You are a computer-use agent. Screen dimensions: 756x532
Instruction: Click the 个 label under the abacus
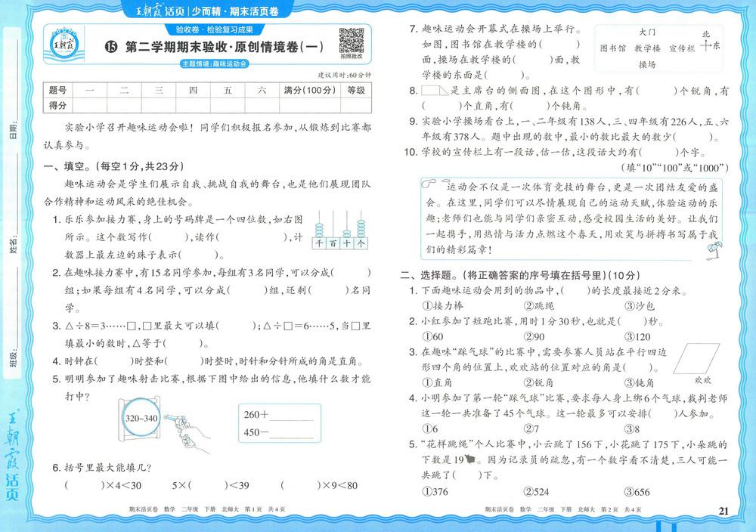point(361,243)
